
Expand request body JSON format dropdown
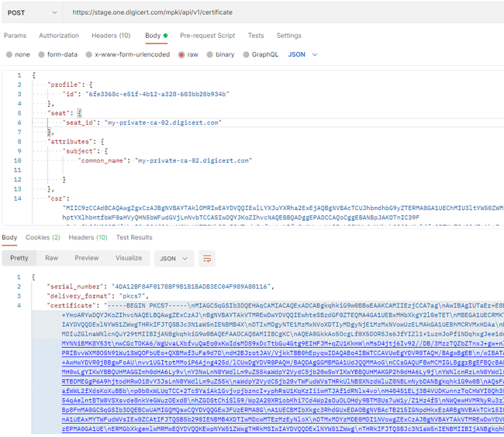click(302, 55)
